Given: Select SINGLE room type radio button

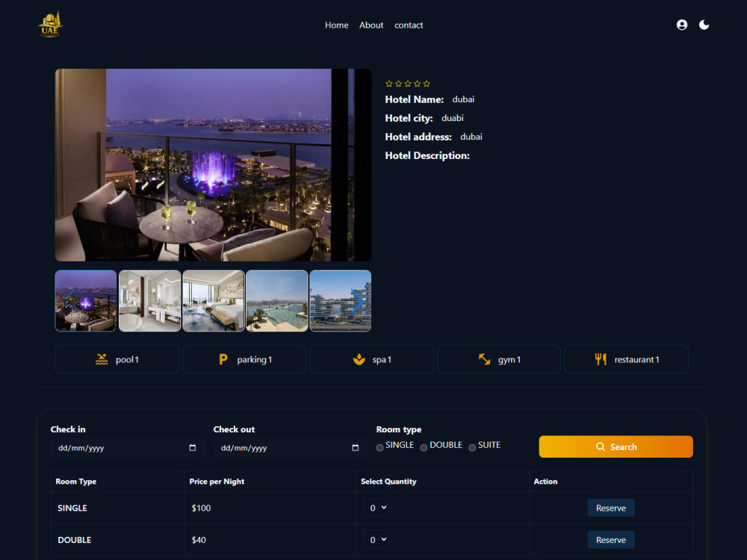Looking at the screenshot, I should (x=379, y=447).
